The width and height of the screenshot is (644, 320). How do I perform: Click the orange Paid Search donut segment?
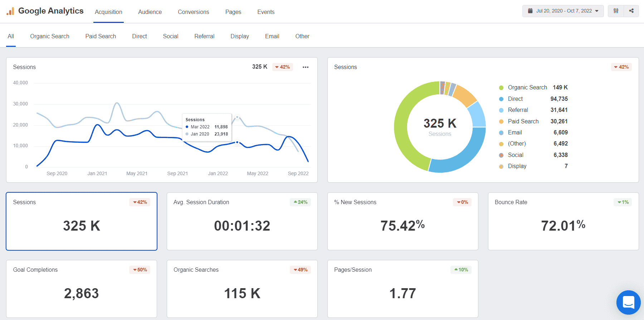[x=465, y=95]
